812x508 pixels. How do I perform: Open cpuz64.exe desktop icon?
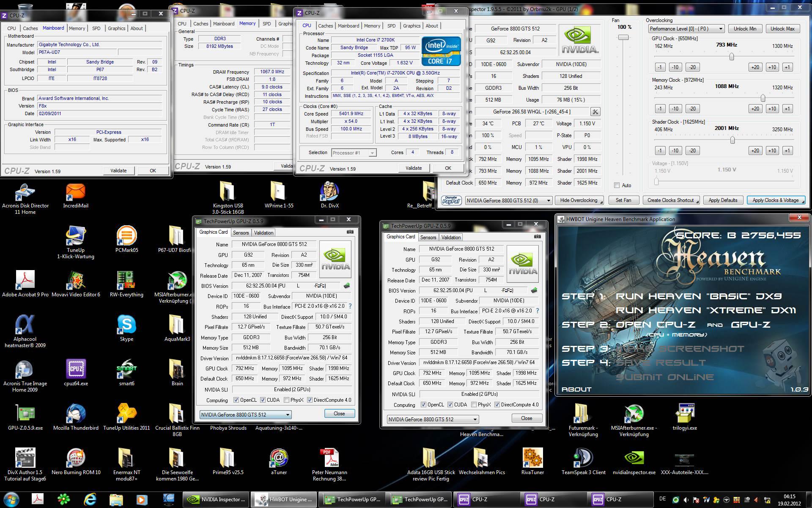[x=76, y=373]
